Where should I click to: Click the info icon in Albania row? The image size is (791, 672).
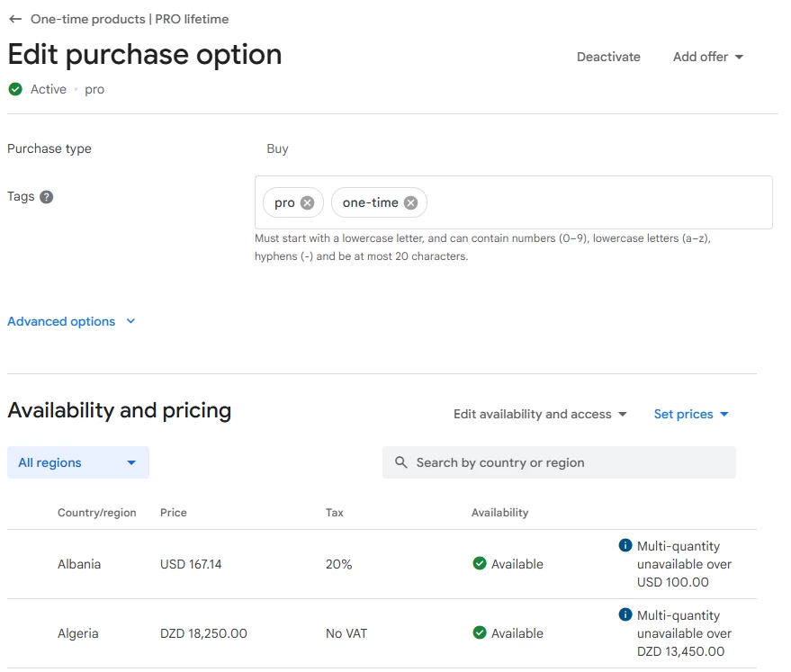point(625,545)
